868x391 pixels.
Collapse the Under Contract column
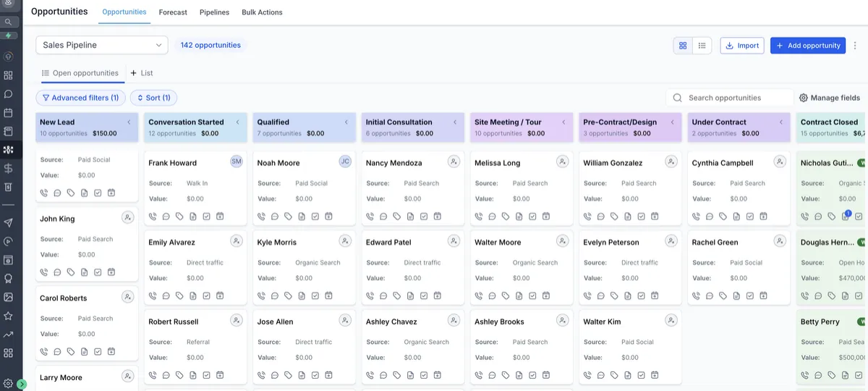(781, 122)
